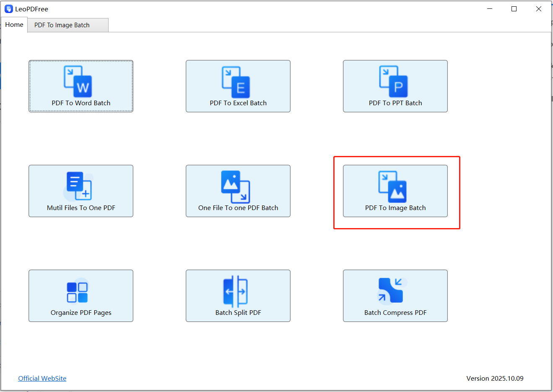The height and width of the screenshot is (392, 553).
Task: Click the Organize PDF Pages grid icon
Action: [78, 292]
